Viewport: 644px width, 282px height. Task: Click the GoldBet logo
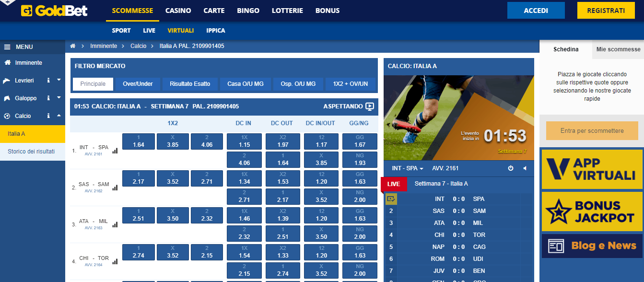54,10
